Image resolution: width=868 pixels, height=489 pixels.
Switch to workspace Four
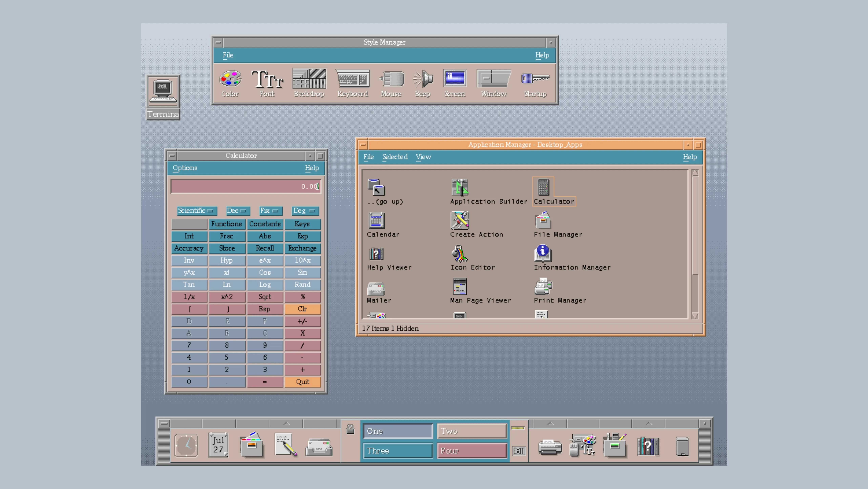pos(472,451)
